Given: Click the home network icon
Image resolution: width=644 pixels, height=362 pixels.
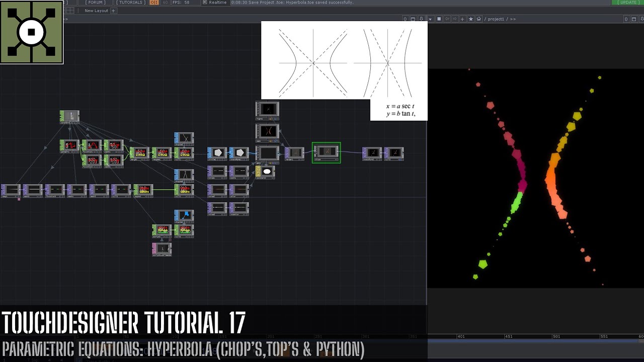Looking at the screenshot, I should click(x=479, y=19).
